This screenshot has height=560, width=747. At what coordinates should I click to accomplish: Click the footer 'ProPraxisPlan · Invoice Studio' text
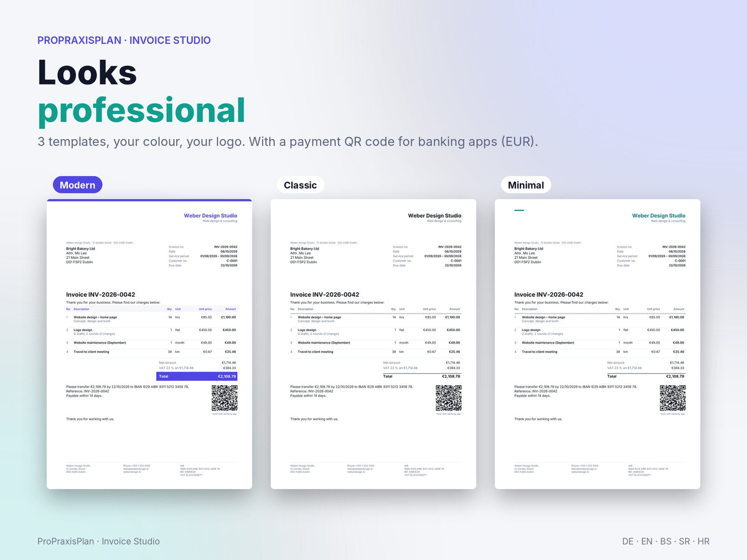click(x=98, y=541)
